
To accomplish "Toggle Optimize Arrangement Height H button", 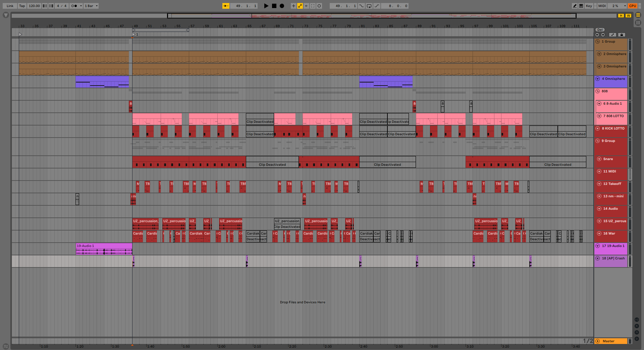I will 621,15.
